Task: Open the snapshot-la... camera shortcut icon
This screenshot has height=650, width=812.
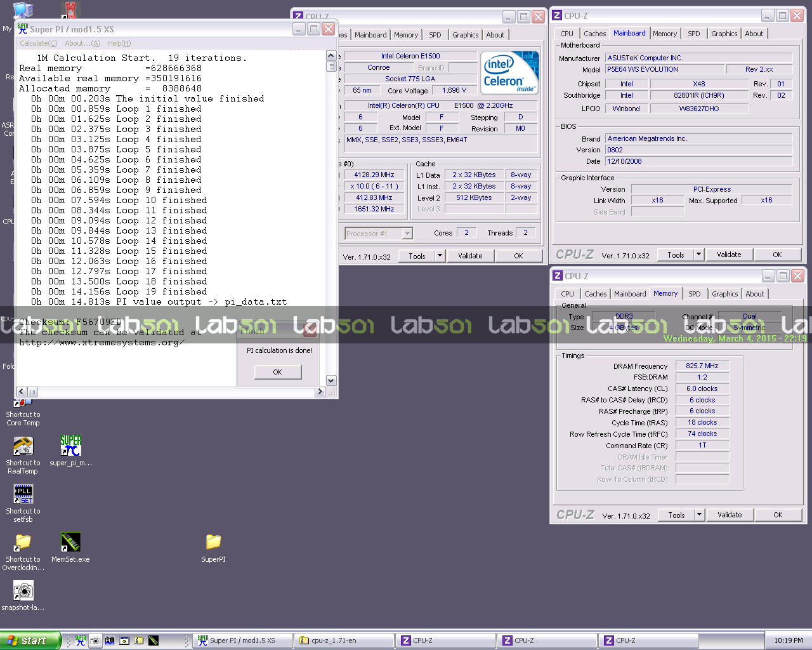Action: point(23,591)
